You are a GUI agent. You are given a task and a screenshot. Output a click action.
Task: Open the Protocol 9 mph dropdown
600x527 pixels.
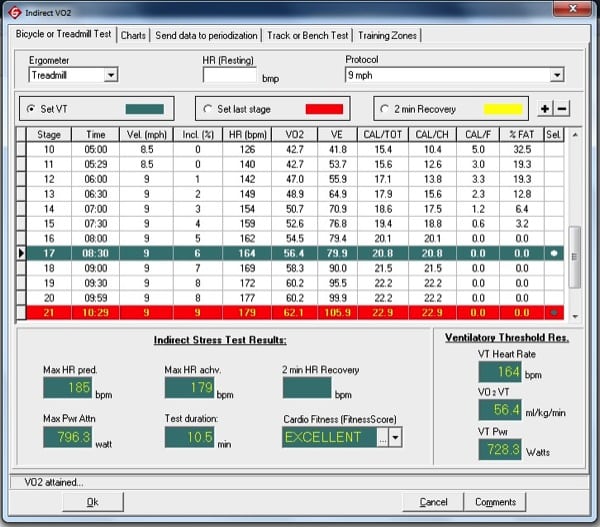[557, 75]
